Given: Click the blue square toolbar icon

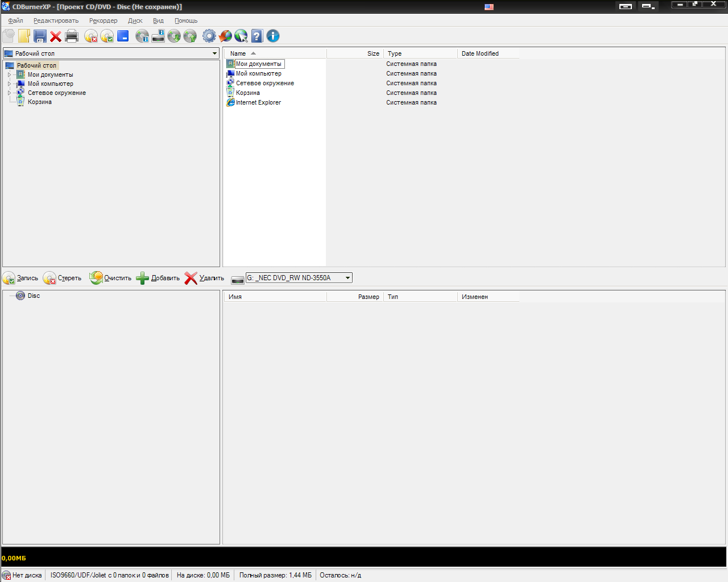Looking at the screenshot, I should click(123, 36).
